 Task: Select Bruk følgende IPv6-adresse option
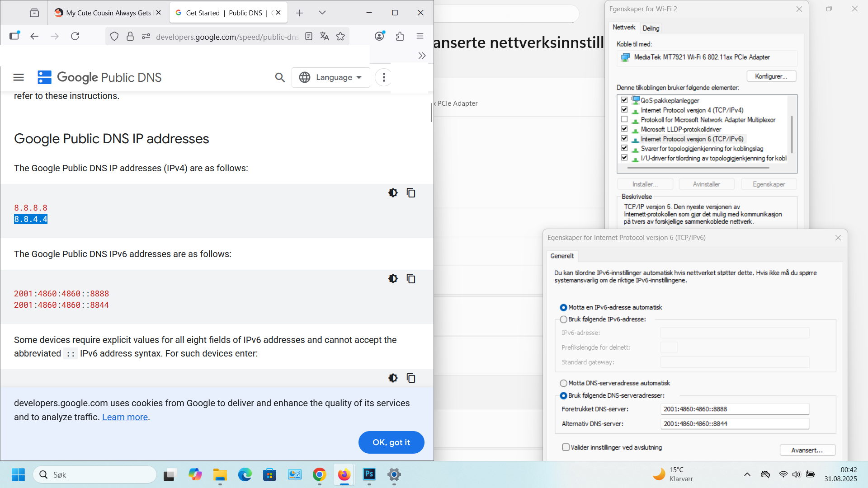coord(563,319)
